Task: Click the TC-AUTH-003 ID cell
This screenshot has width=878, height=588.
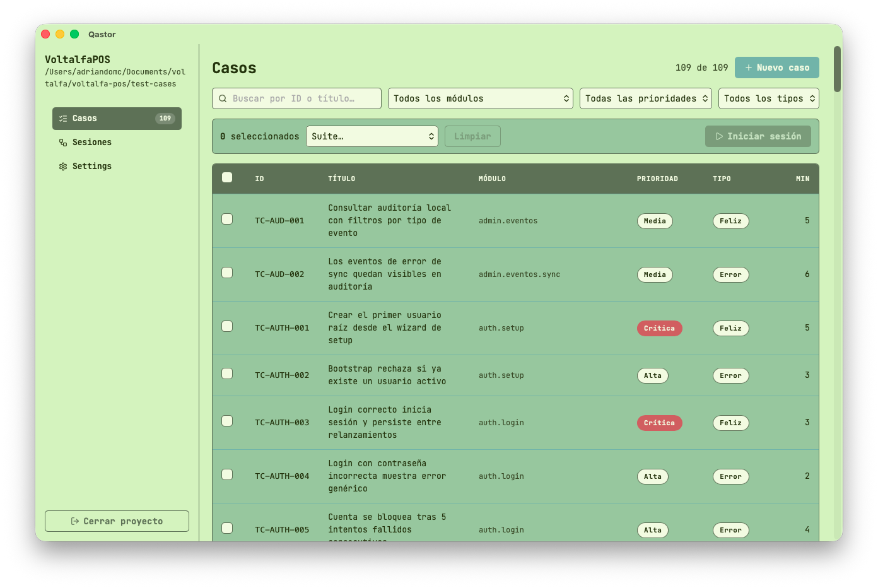Action: 282,423
